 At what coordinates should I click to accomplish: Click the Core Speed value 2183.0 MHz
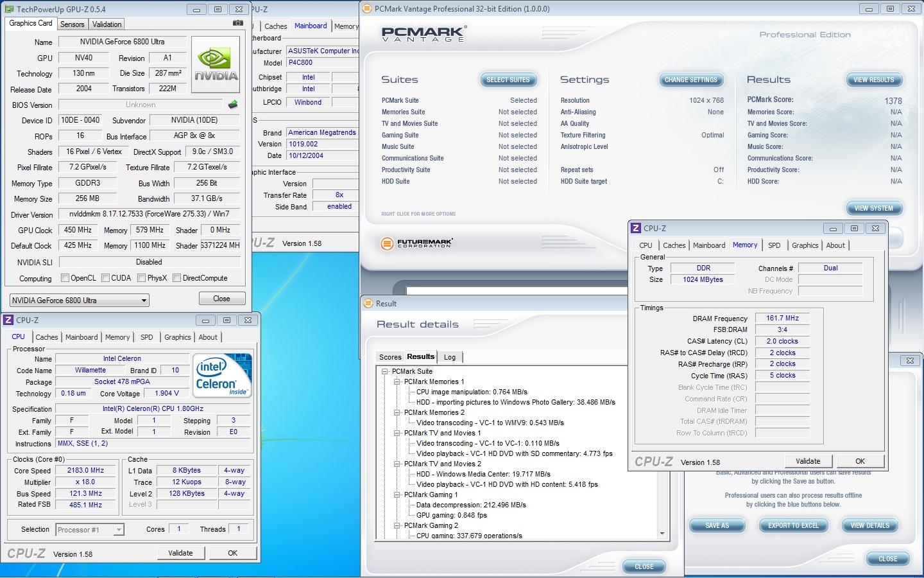click(x=86, y=470)
